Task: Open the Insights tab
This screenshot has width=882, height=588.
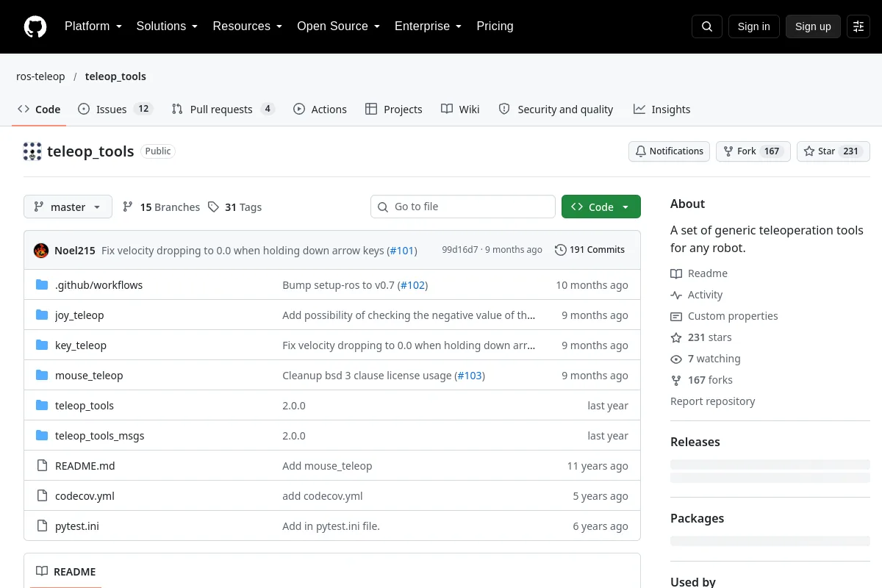Action: [x=661, y=109]
